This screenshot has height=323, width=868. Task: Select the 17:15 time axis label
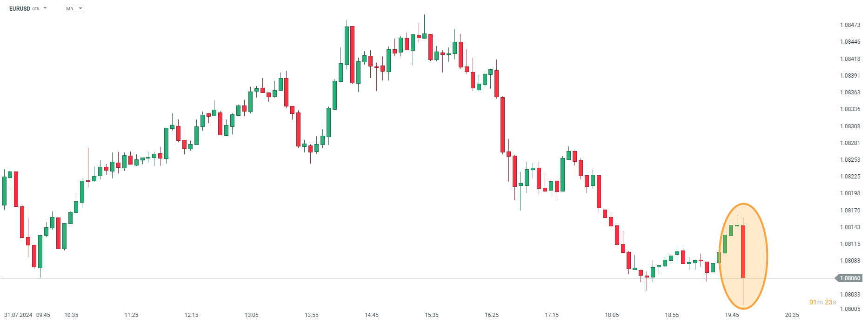coord(552,315)
